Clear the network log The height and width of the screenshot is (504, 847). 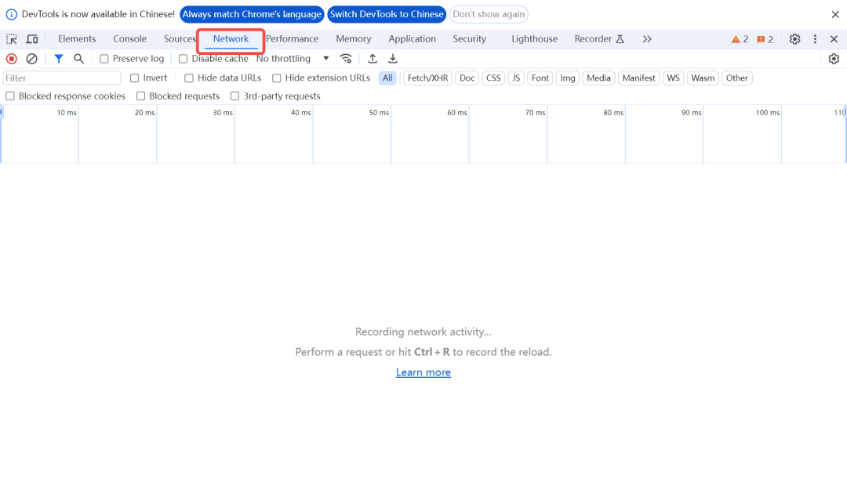[32, 59]
